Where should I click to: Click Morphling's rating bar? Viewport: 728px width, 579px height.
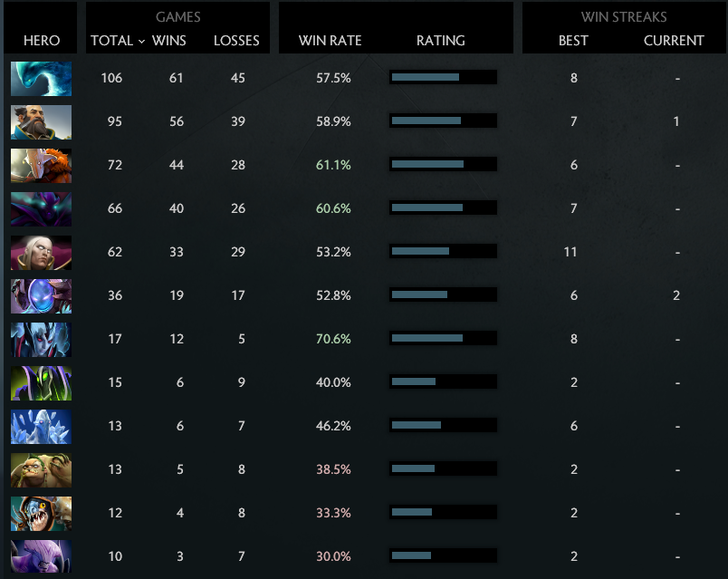pos(442,78)
